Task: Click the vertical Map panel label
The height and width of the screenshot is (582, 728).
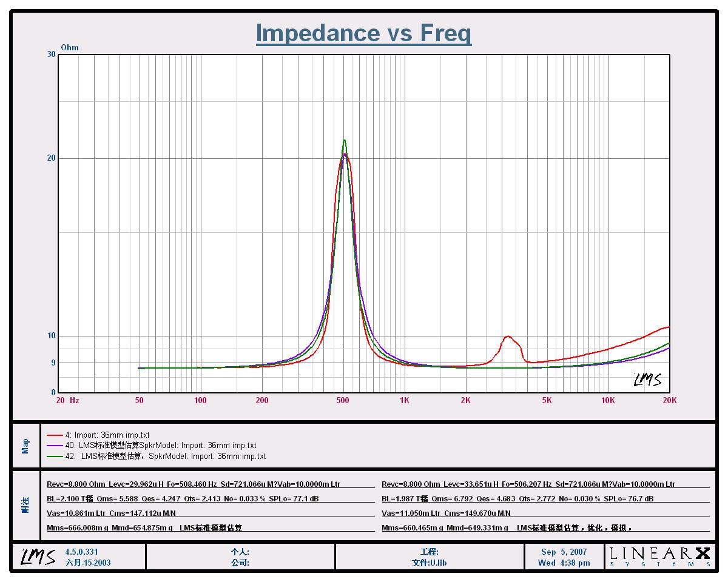Action: pyautogui.click(x=25, y=446)
